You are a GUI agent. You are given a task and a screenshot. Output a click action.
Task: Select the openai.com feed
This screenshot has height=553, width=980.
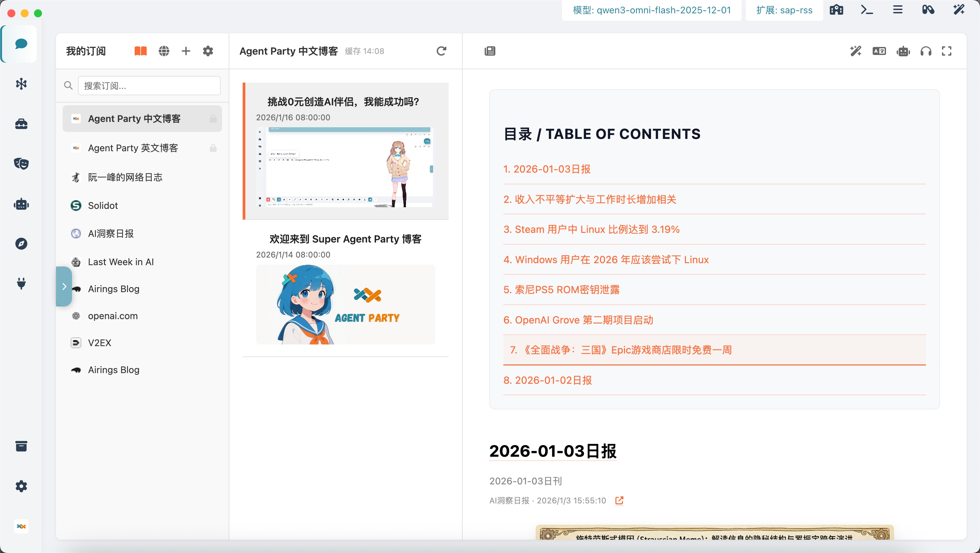click(142, 316)
